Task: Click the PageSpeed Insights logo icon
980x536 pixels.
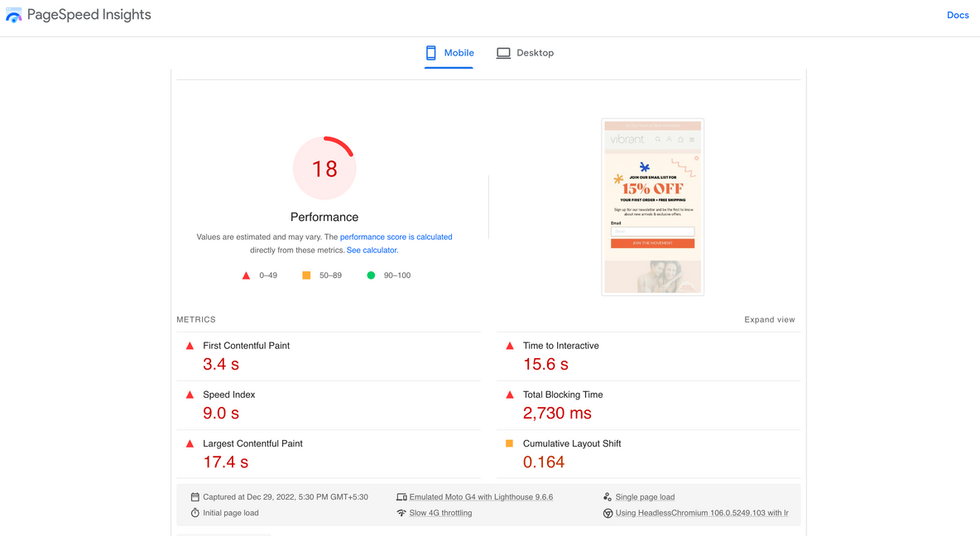Action: coord(14,16)
